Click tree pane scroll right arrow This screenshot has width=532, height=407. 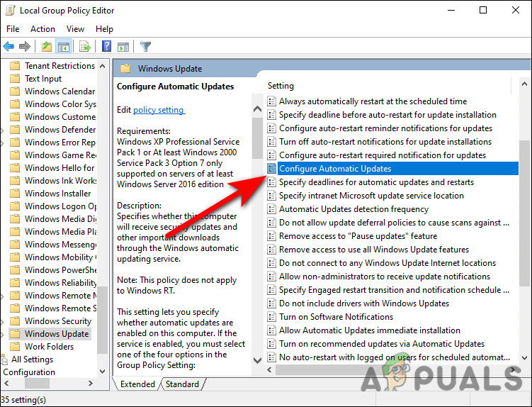pos(90,383)
